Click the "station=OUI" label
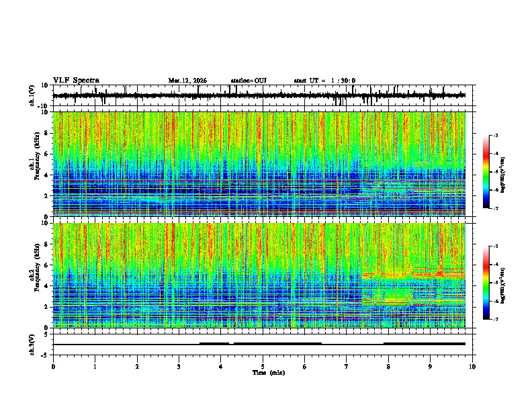This screenshot has width=532, height=411. pyautogui.click(x=249, y=81)
